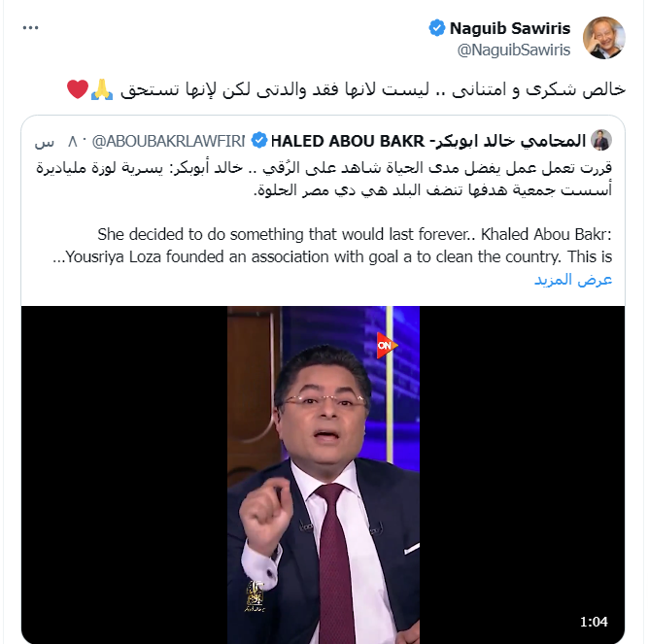648x644 pixels.
Task: Click the red heart emoji in the tweet
Action: coord(78,88)
